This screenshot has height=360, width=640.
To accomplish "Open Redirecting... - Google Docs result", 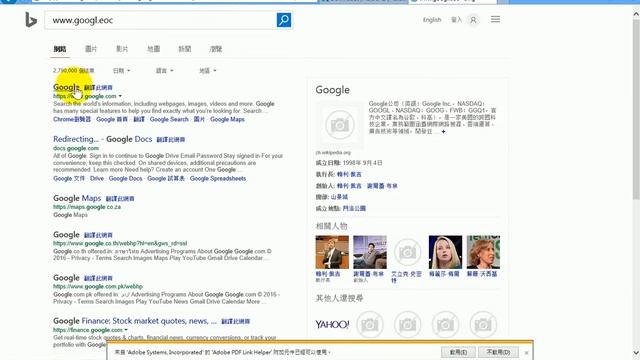I will pos(102,139).
